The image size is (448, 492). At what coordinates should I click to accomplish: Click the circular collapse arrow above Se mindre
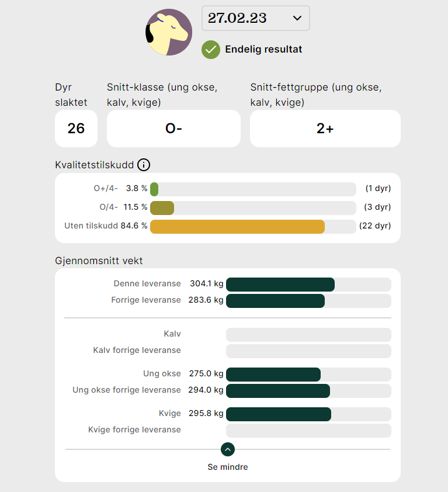[x=227, y=450]
